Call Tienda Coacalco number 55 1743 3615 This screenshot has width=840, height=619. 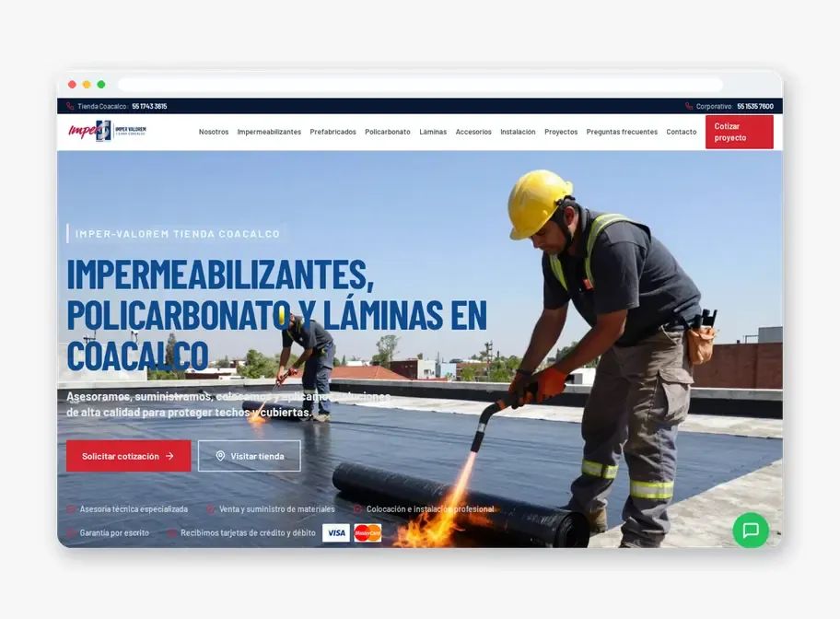pyautogui.click(x=149, y=106)
